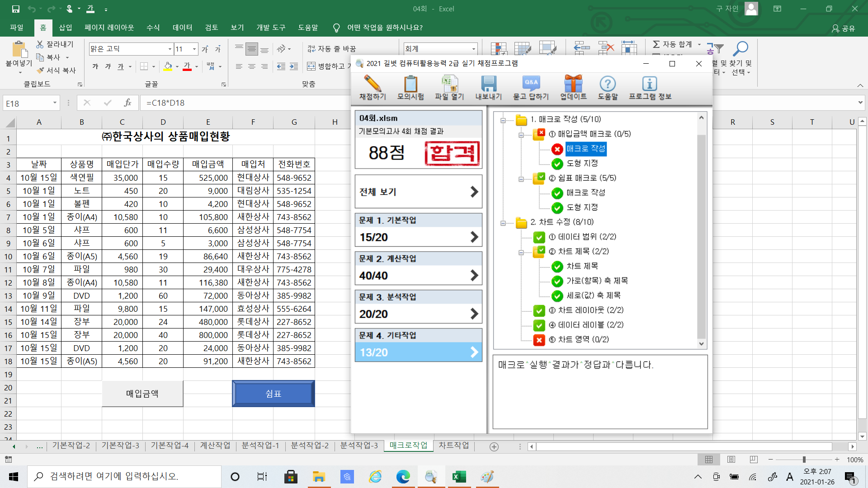Click the font color red swatch
The height and width of the screenshot is (488, 868).
187,66
